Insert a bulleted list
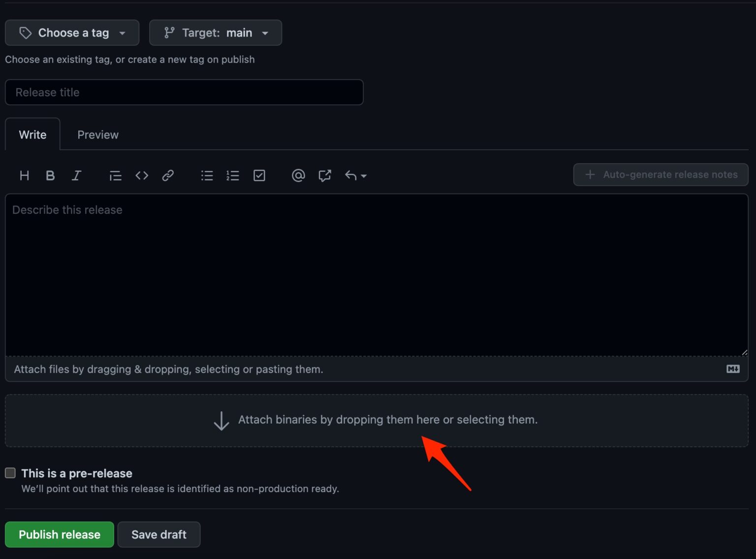 (x=207, y=175)
